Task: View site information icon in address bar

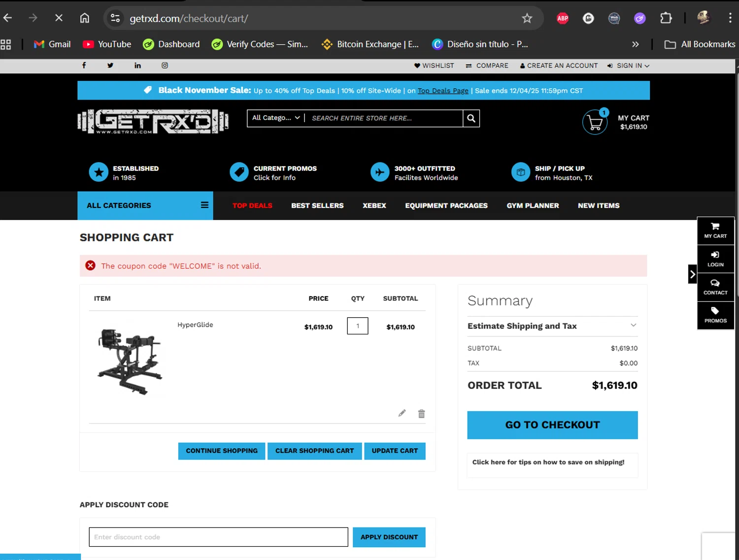Action: [115, 18]
